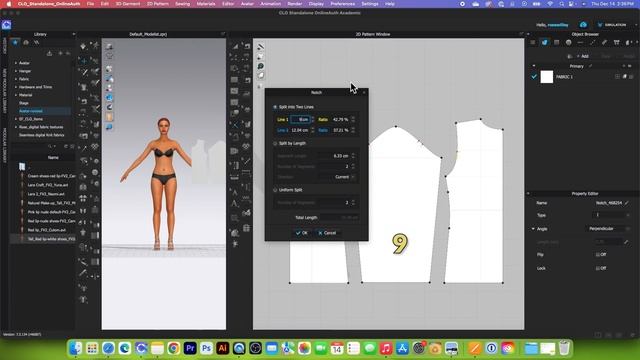Open the Avatar menu
This screenshot has width=640, height=360.
[247, 4]
